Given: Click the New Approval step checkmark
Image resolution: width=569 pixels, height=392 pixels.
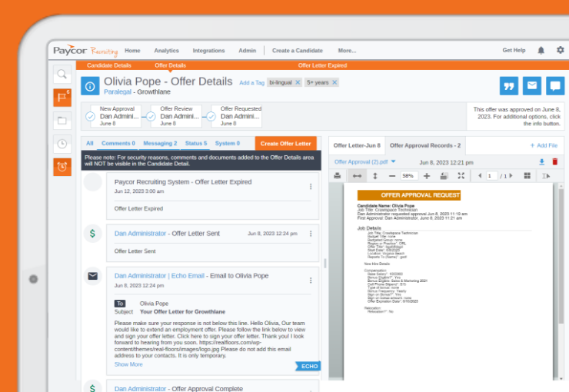Looking at the screenshot, I should click(91, 116).
